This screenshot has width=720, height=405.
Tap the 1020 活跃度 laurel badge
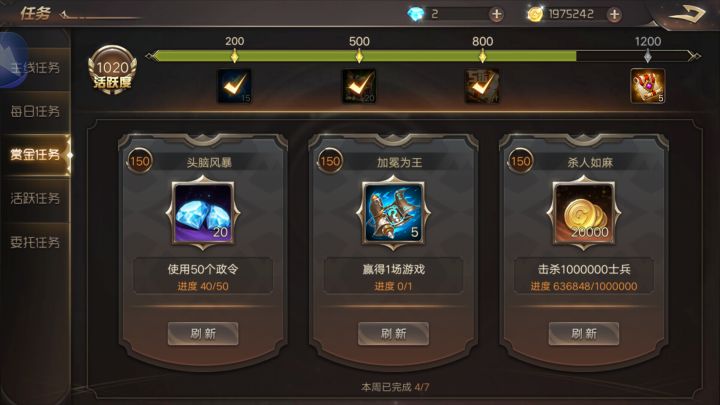[112, 70]
